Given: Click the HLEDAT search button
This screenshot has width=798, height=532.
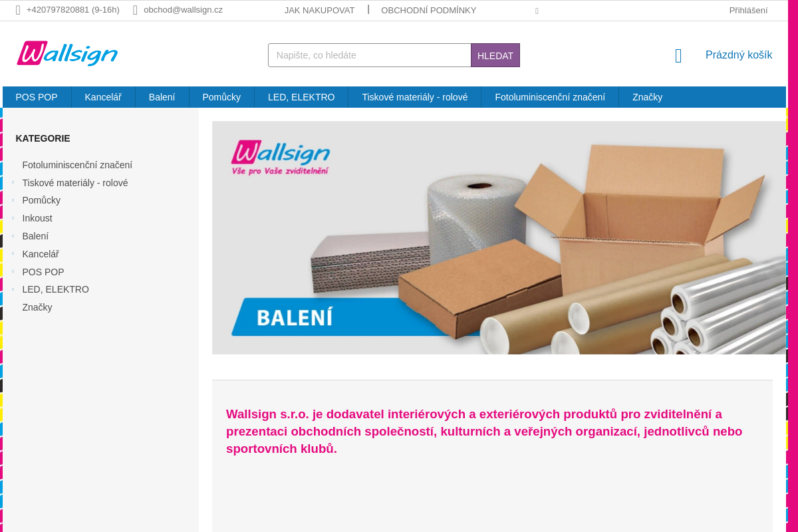Looking at the screenshot, I should pos(495,55).
